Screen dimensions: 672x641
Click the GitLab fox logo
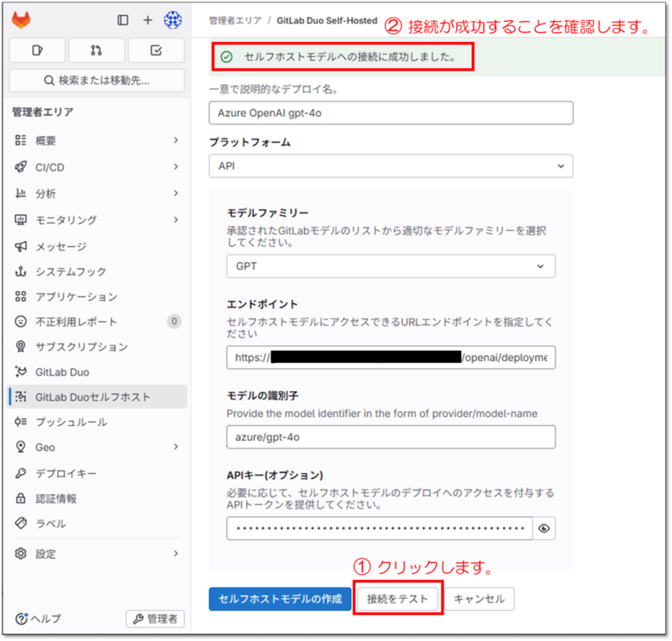[20, 19]
